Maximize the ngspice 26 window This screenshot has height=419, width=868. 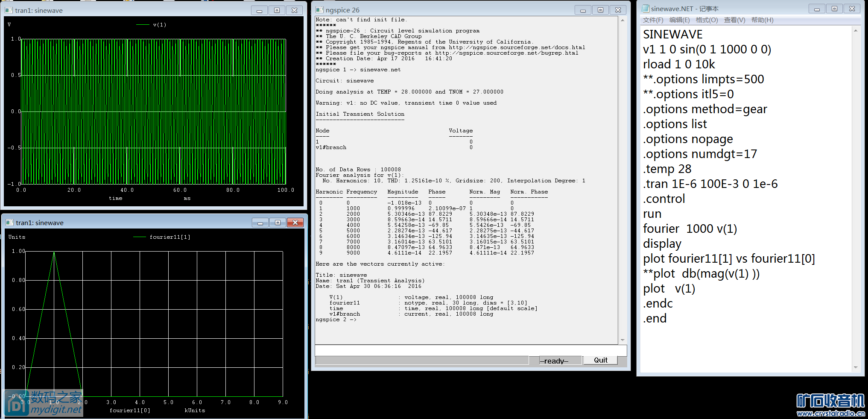[600, 10]
